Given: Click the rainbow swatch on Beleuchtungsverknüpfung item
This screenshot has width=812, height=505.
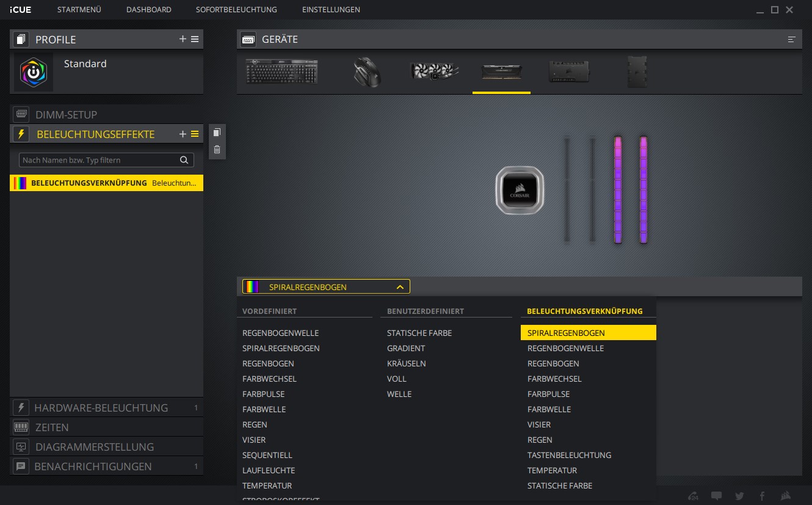Looking at the screenshot, I should [x=20, y=183].
